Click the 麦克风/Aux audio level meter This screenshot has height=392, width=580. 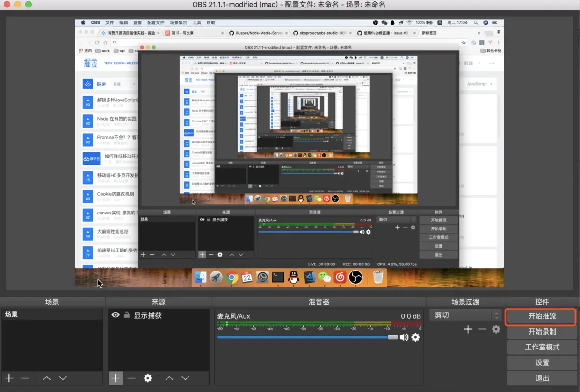point(319,323)
